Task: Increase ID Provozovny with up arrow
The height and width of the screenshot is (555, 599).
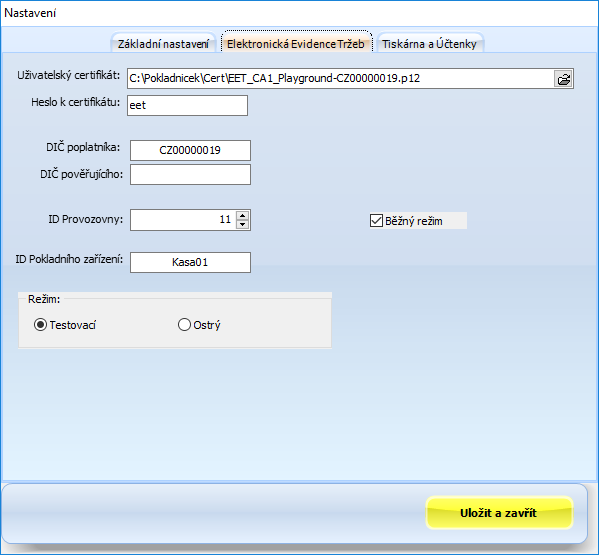Action: 242,215
